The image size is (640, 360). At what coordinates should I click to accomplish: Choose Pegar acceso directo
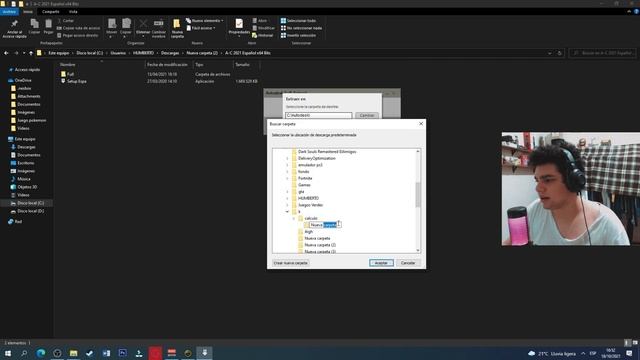(78, 36)
